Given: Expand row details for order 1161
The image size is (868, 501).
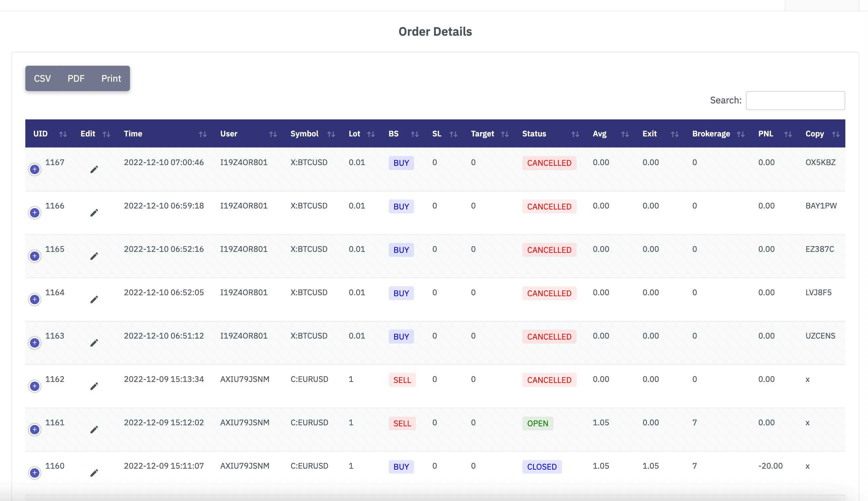Looking at the screenshot, I should click(34, 429).
